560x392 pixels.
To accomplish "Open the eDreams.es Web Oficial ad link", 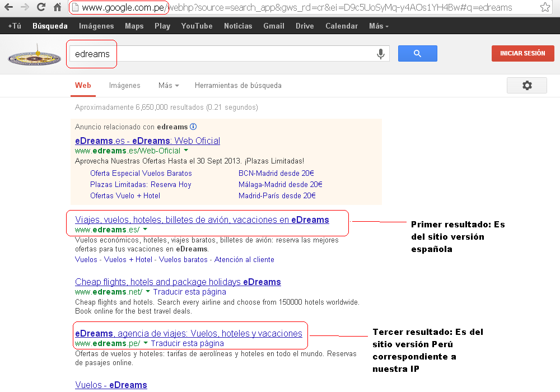I will coord(147,141).
